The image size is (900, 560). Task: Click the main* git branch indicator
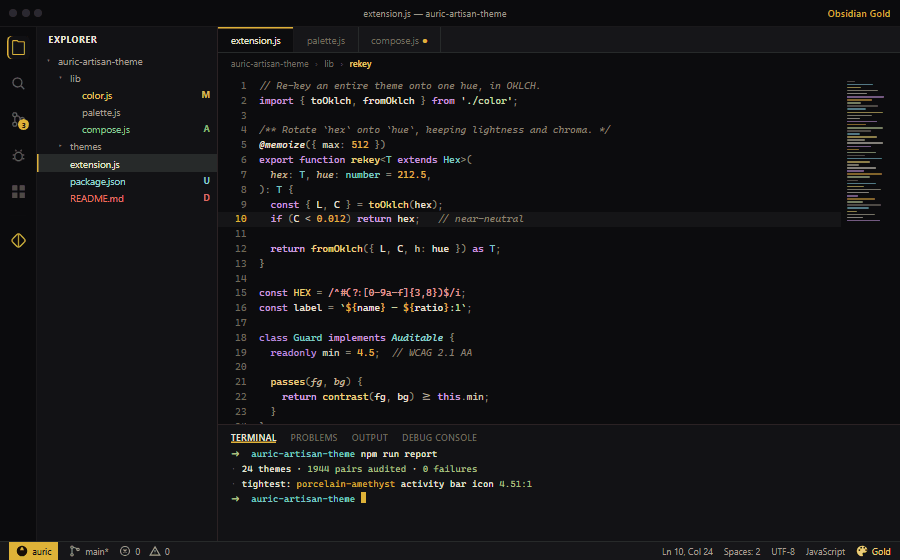89,551
